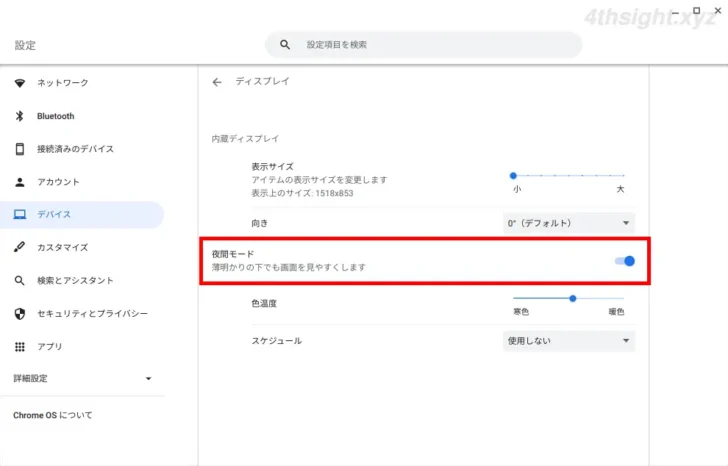Open アカウント settings section
The image size is (728, 466).
(x=82, y=182)
